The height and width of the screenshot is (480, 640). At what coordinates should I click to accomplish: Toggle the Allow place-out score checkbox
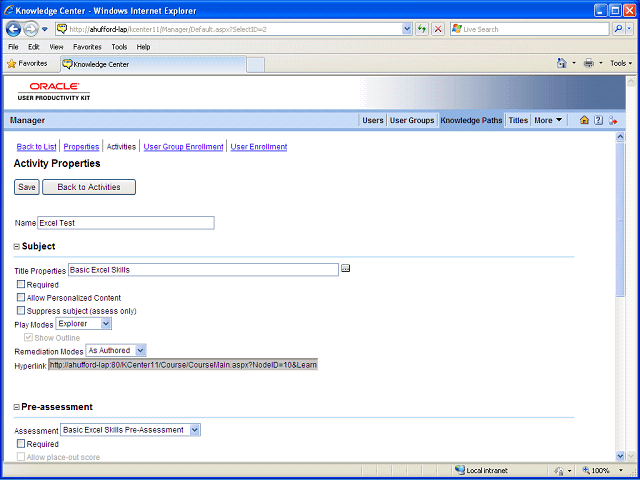click(21, 457)
